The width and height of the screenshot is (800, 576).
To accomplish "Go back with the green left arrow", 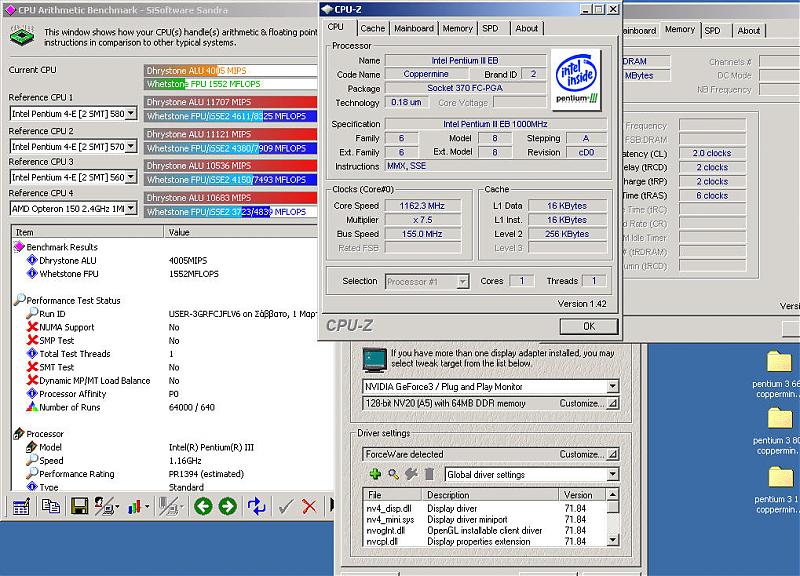I will 203,506.
